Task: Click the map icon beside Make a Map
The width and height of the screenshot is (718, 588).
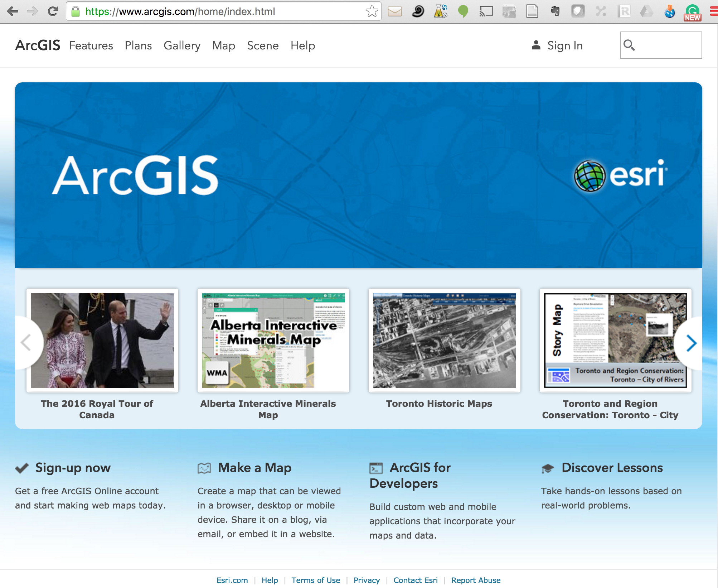Action: pyautogui.click(x=204, y=468)
